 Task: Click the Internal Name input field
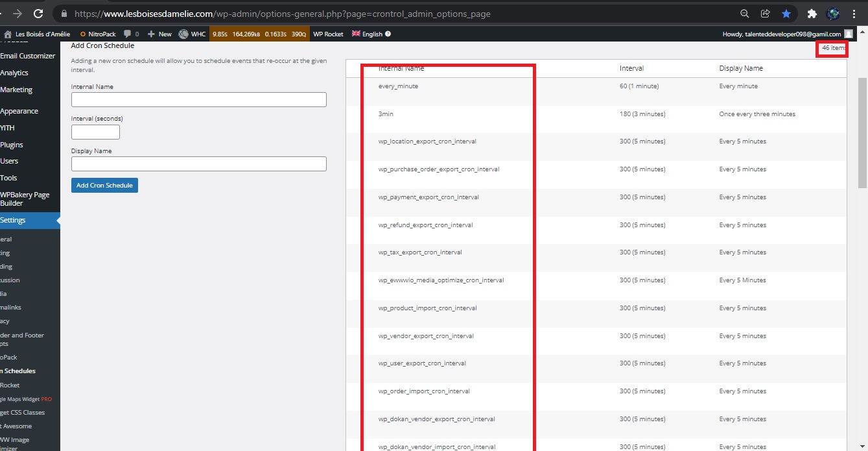pyautogui.click(x=198, y=99)
